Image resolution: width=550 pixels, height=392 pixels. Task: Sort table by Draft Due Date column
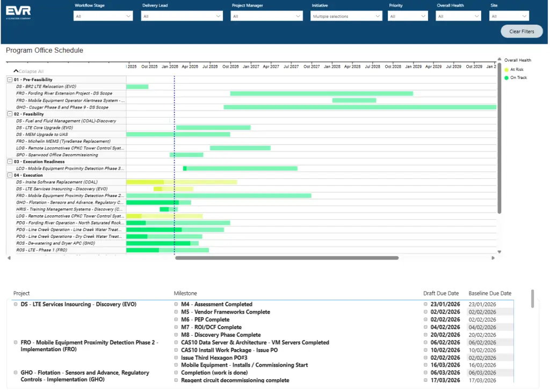coord(441,293)
